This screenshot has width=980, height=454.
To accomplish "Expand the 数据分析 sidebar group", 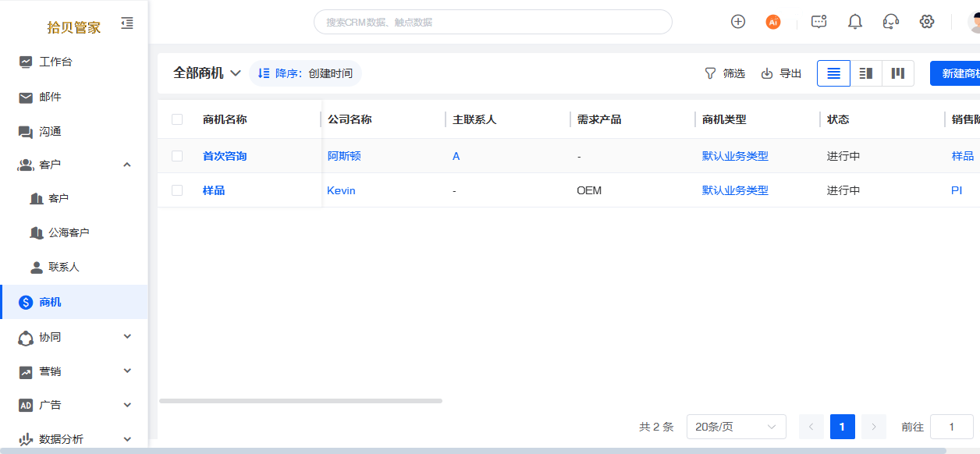I will 127,439.
